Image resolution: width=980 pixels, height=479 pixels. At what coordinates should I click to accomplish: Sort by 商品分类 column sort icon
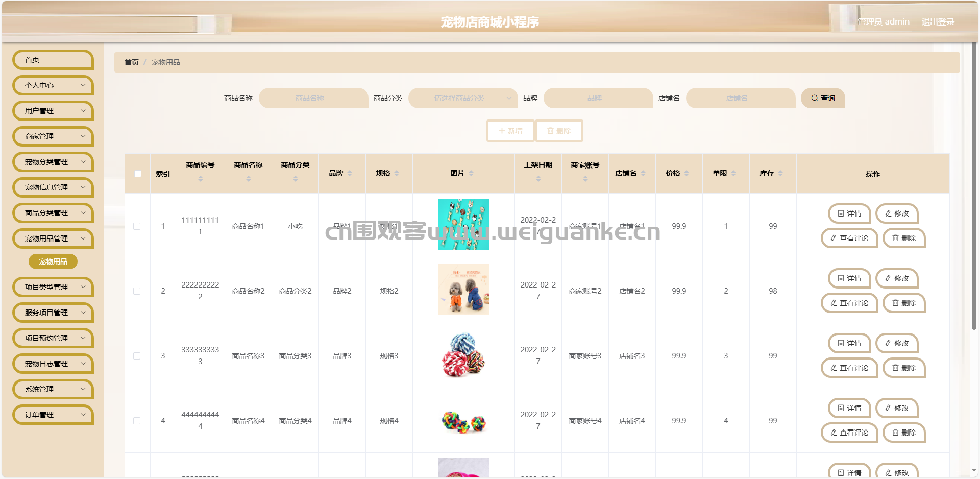click(x=296, y=179)
